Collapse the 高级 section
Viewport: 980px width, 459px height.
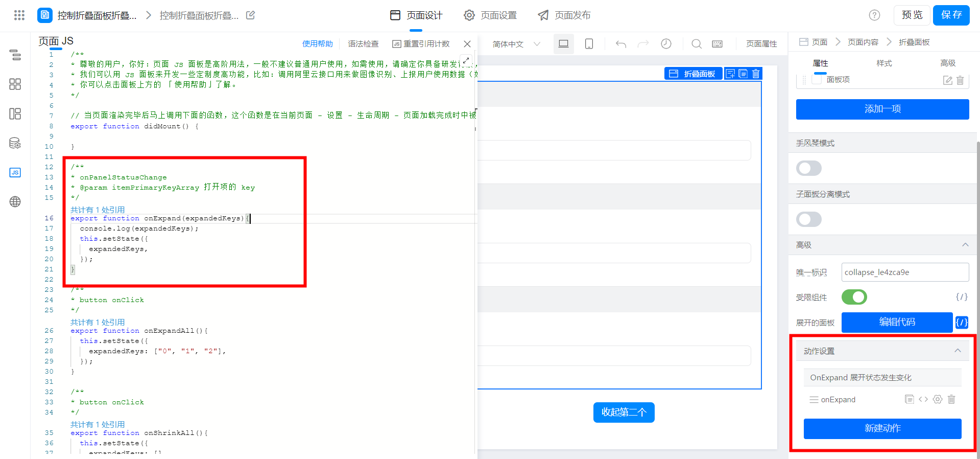coord(965,245)
